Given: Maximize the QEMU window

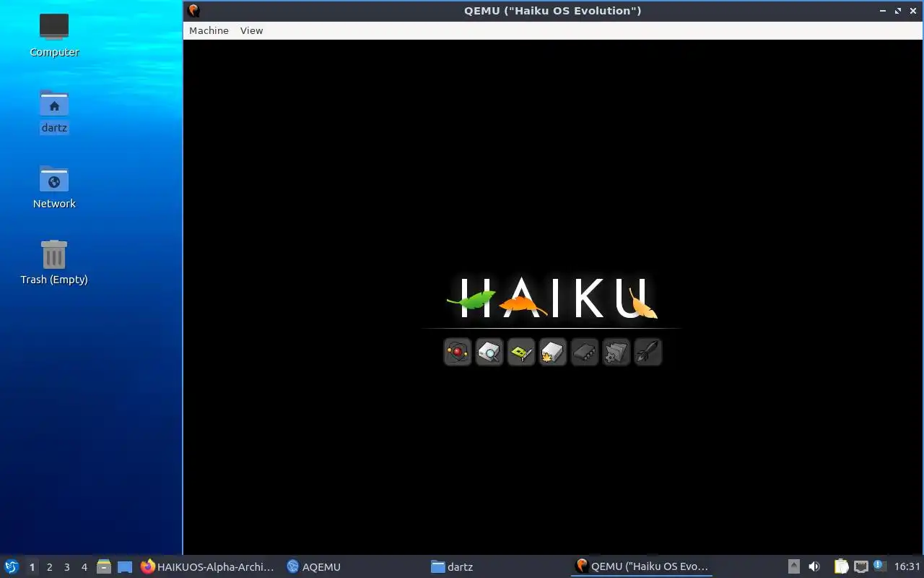Looking at the screenshot, I should (x=898, y=11).
